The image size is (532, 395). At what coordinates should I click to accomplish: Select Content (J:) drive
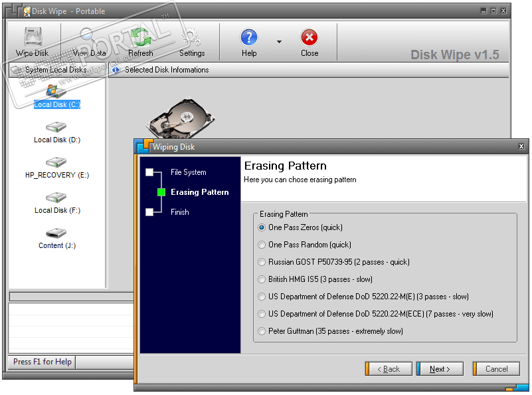coord(57,239)
